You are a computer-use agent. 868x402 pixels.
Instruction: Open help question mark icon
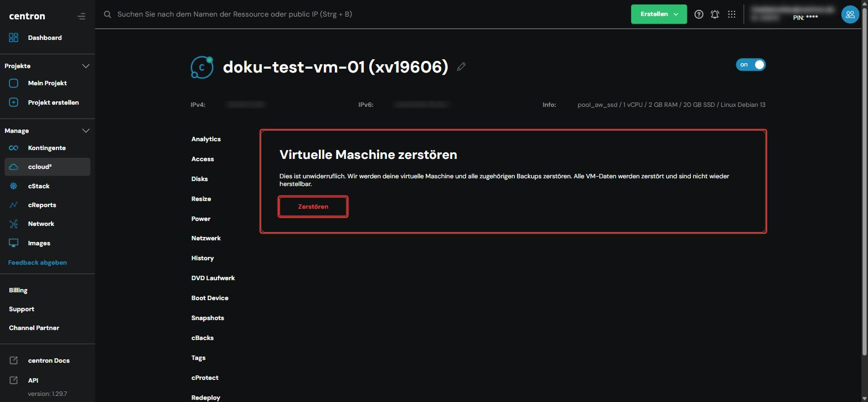[699, 14]
